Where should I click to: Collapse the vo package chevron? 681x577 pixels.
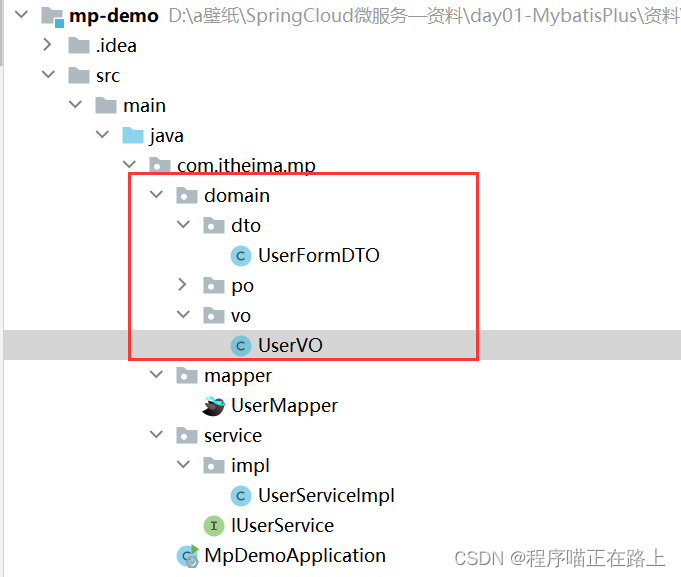(183, 314)
